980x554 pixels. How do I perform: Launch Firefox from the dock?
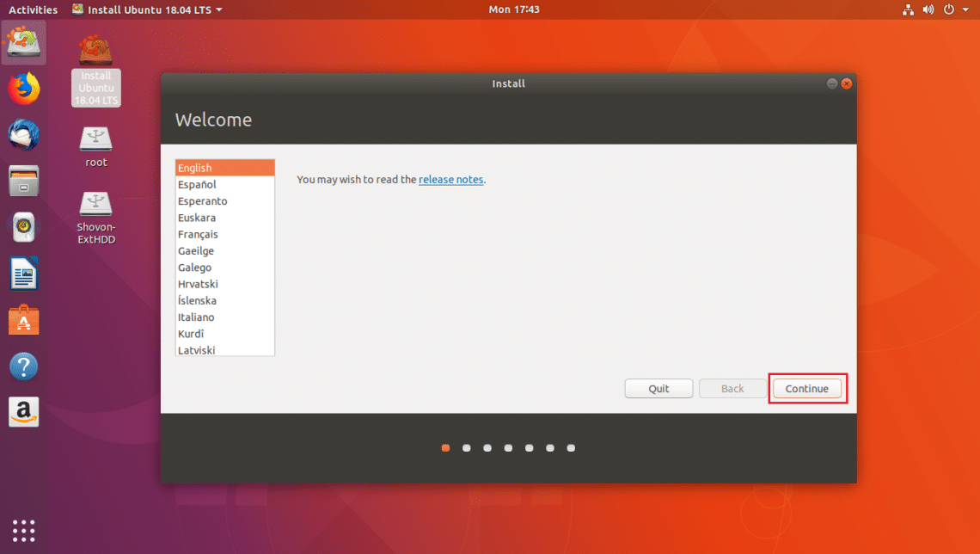pos(24,88)
